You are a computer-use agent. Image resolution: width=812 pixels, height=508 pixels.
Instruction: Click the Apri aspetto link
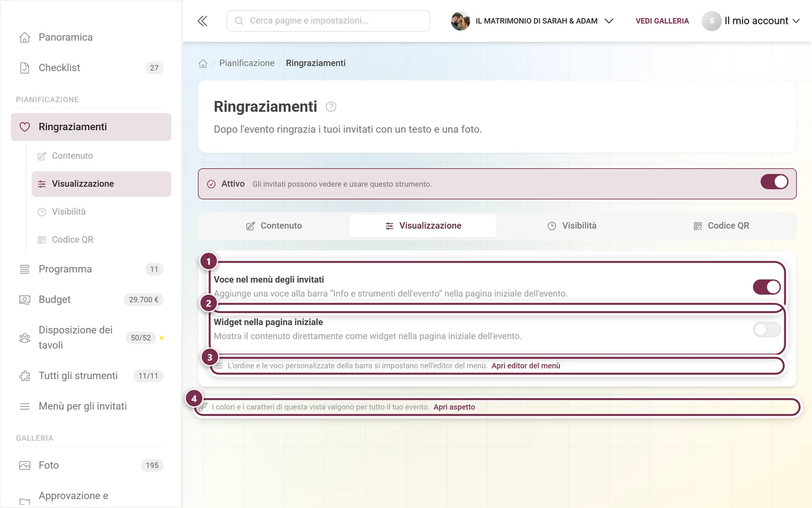coord(454,407)
